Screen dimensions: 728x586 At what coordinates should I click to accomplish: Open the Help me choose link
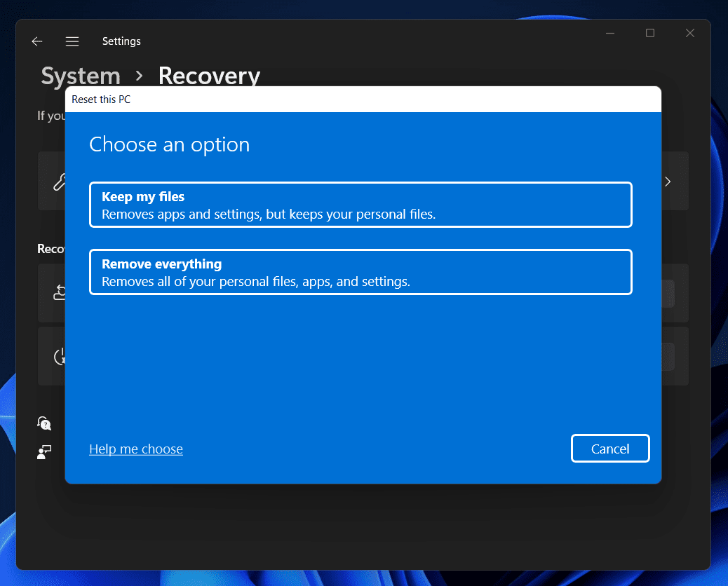coord(135,449)
